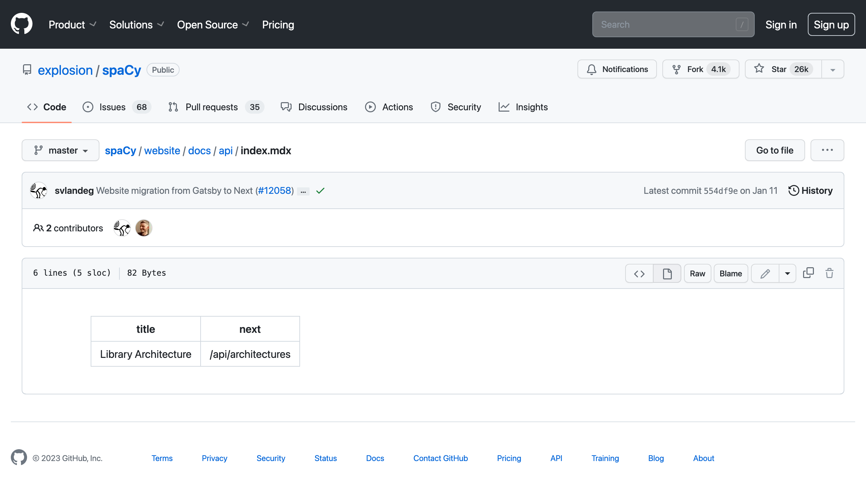
Task: Click the Sign up button
Action: [x=831, y=24]
